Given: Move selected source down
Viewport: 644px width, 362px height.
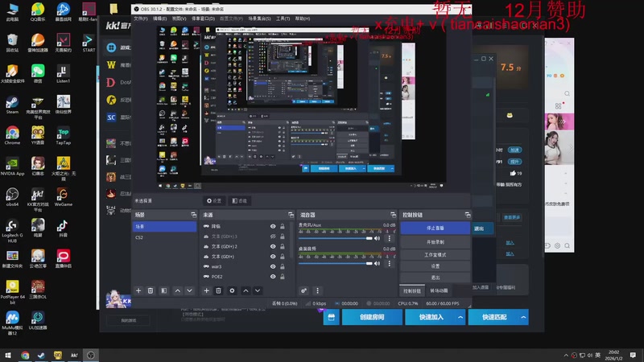Looking at the screenshot, I should click(x=258, y=290).
